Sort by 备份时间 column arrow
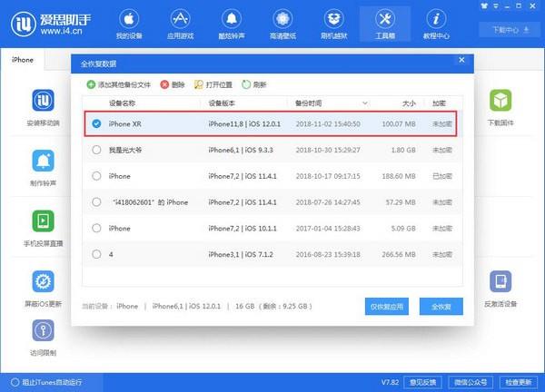Screen dimensions: 545x392 (x=364, y=103)
